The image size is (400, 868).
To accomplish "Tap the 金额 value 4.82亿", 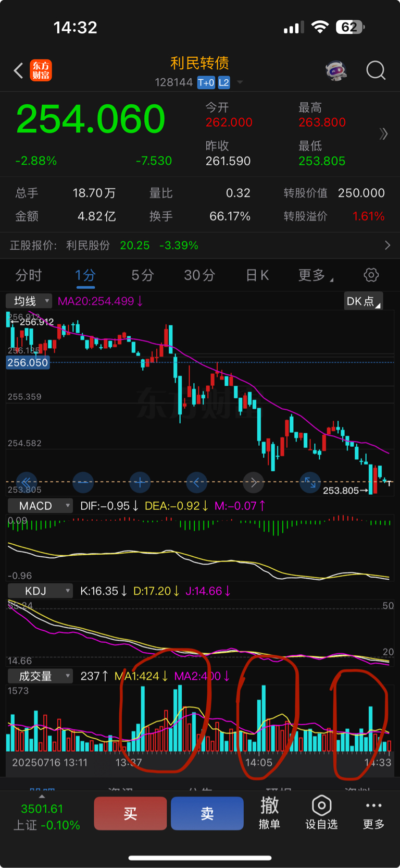I will [x=96, y=216].
